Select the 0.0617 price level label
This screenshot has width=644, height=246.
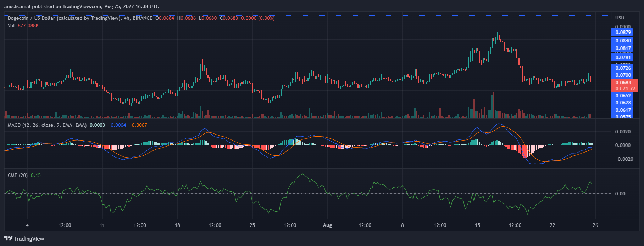[x=622, y=110]
